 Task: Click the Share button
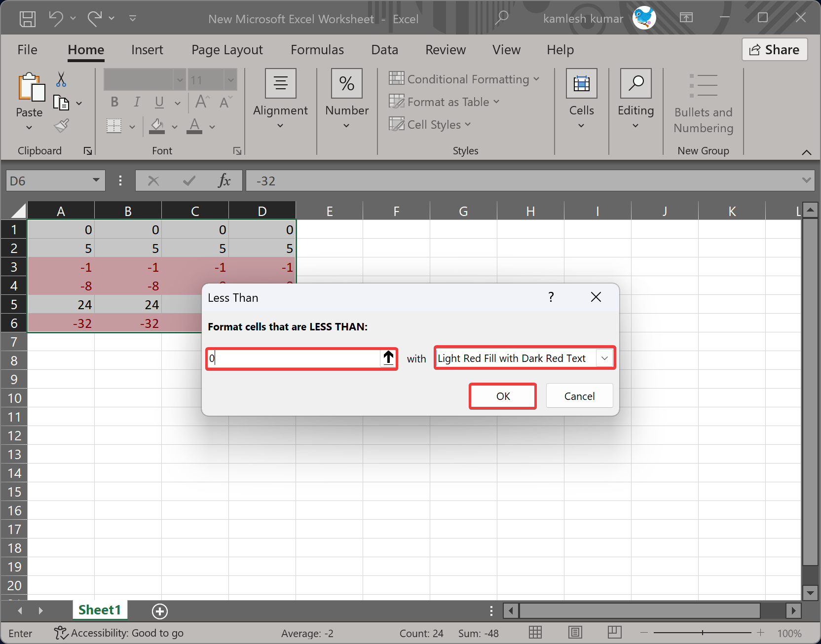click(x=775, y=49)
